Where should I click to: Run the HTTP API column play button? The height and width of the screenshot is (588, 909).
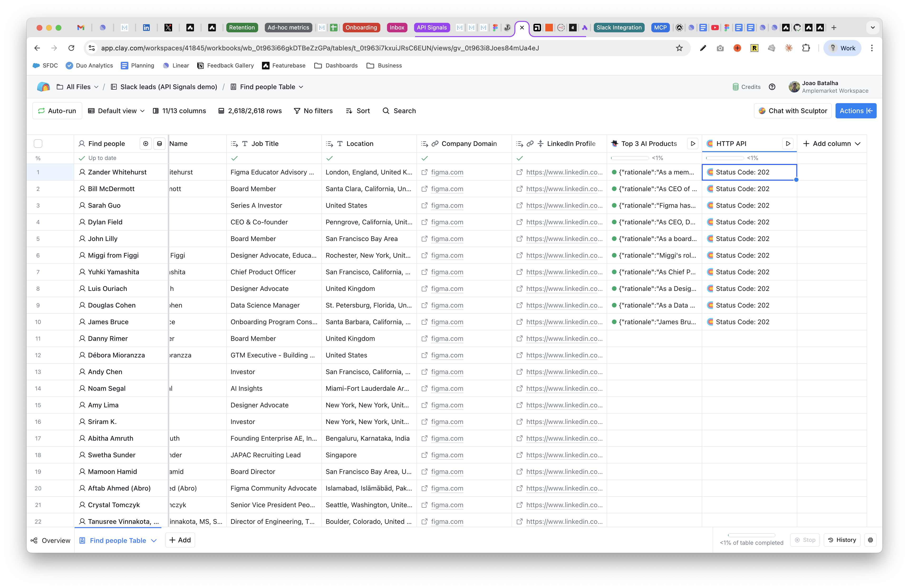[788, 144]
